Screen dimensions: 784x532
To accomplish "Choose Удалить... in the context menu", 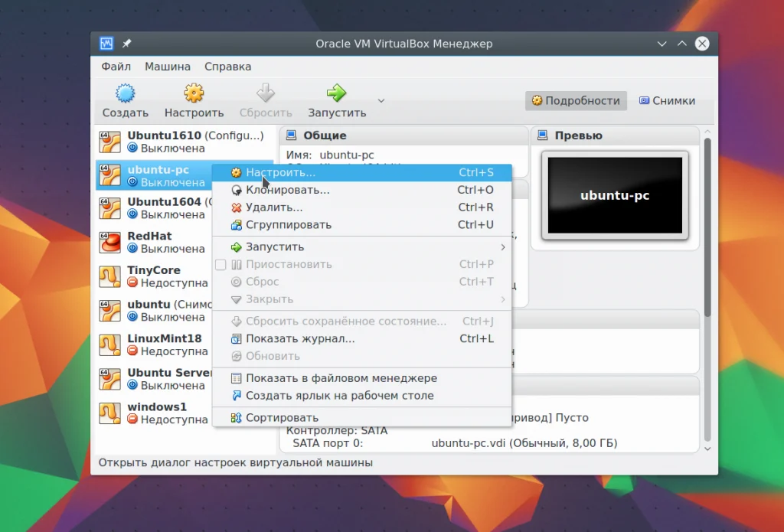I will point(362,207).
